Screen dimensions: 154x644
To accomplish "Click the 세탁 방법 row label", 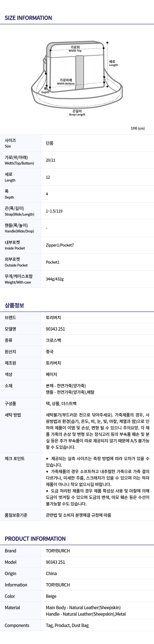I will [13, 415].
